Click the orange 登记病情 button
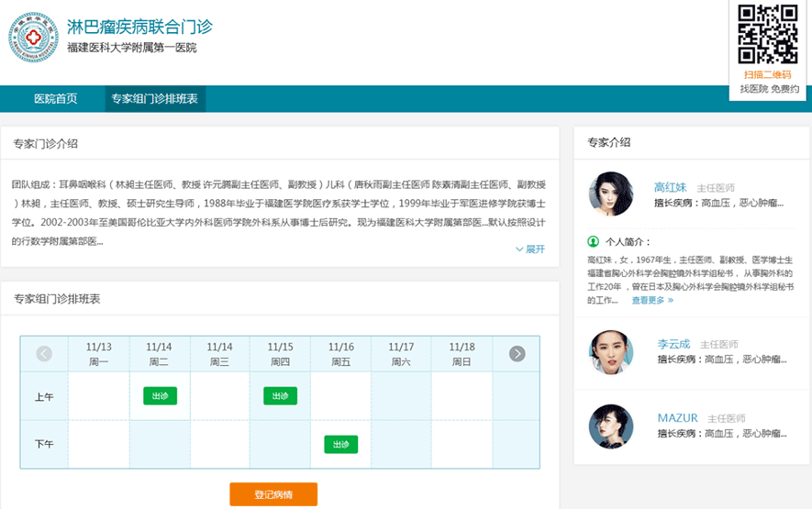This screenshot has height=509, width=812. coord(273,494)
